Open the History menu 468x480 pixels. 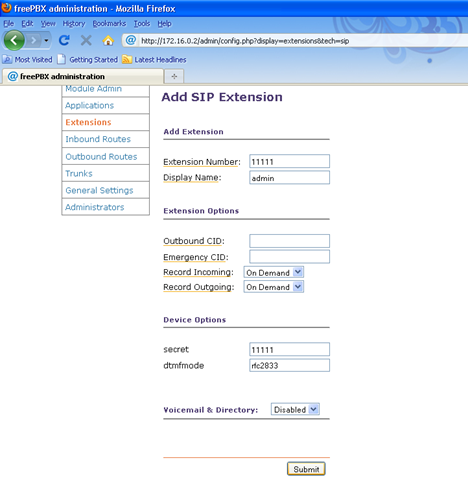pyautogui.click(x=74, y=24)
